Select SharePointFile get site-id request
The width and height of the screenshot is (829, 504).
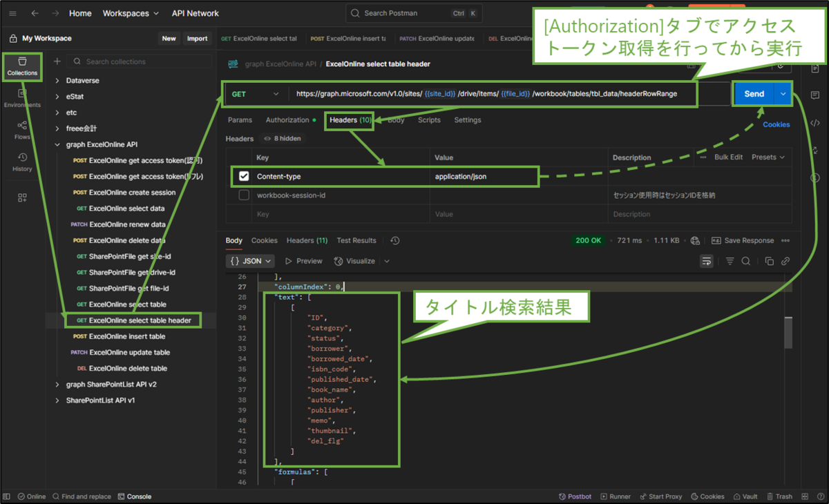coord(131,256)
